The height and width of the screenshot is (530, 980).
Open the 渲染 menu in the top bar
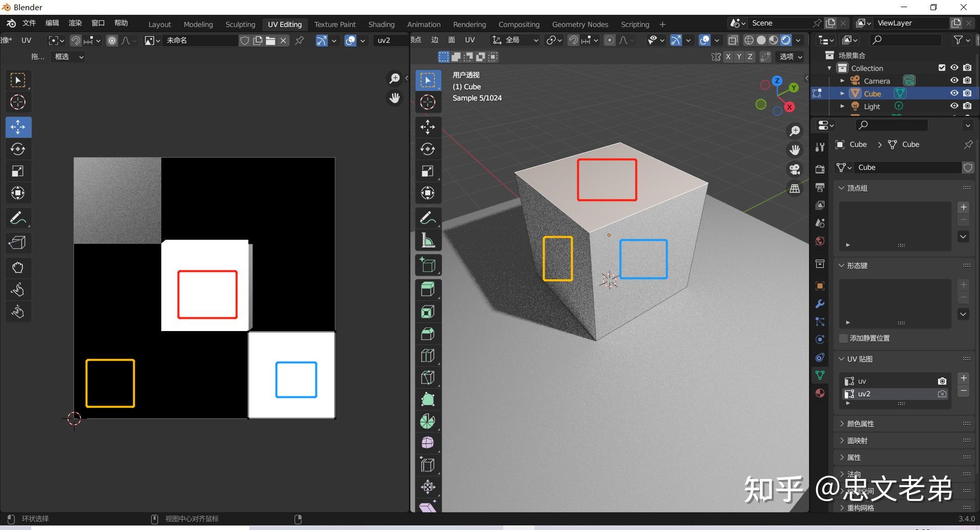point(75,22)
